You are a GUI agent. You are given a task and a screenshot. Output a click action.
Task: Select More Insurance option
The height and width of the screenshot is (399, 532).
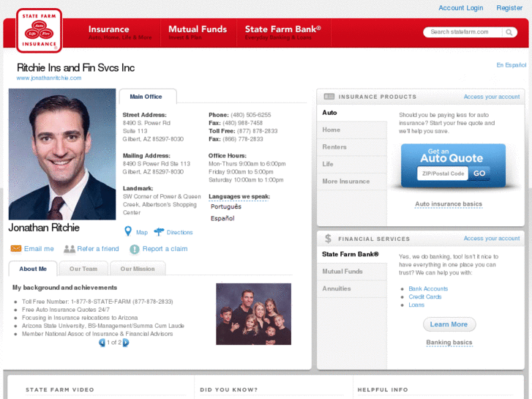click(x=352, y=182)
